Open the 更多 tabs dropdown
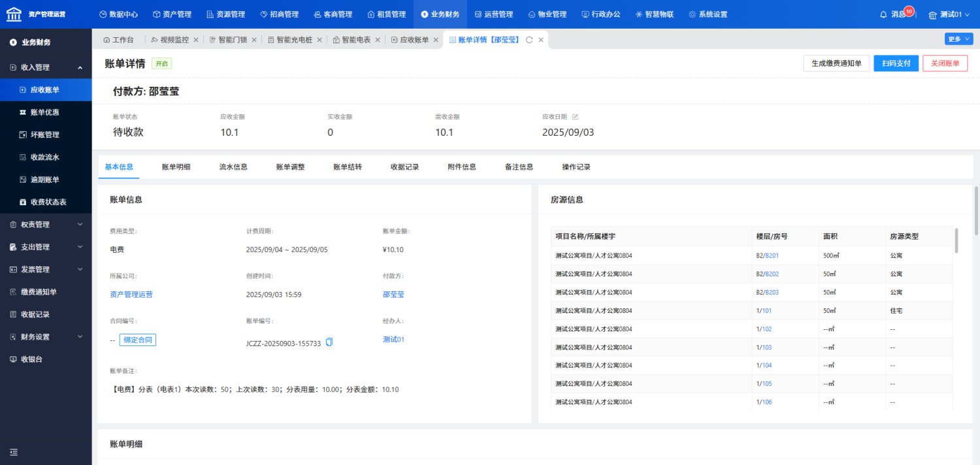Viewport: 980px width, 465px height. pos(958,39)
